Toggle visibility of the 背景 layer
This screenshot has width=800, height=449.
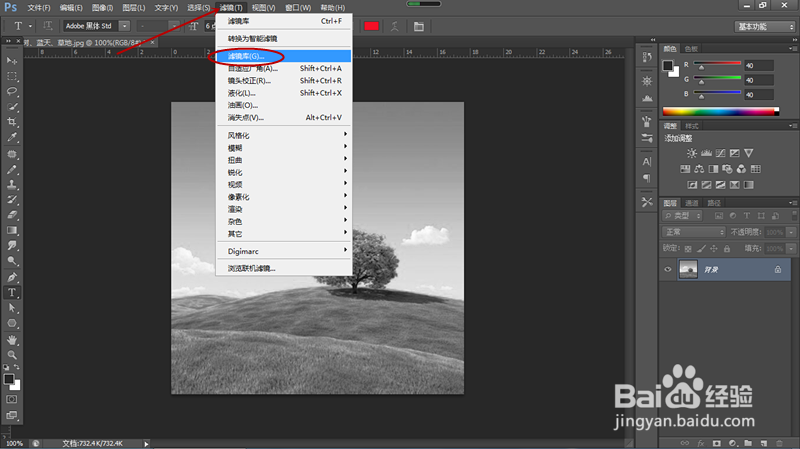(x=668, y=269)
